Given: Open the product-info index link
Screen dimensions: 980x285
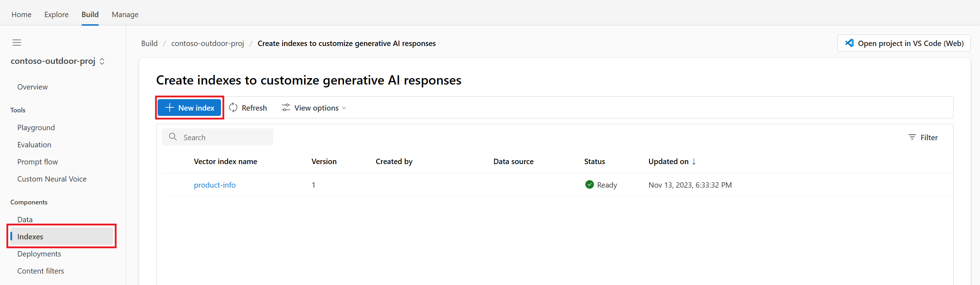Looking at the screenshot, I should 215,185.
